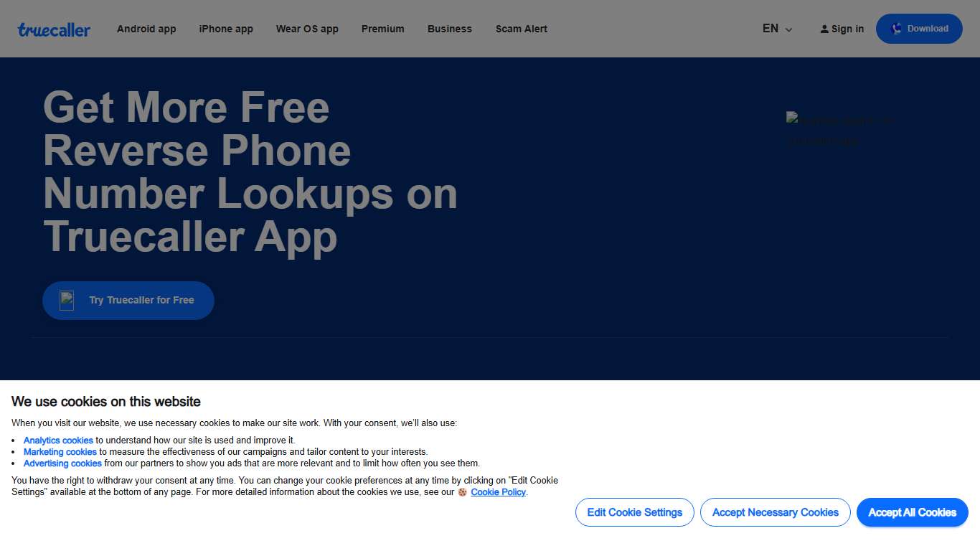
Task: Open the Business page
Action: coord(449,29)
